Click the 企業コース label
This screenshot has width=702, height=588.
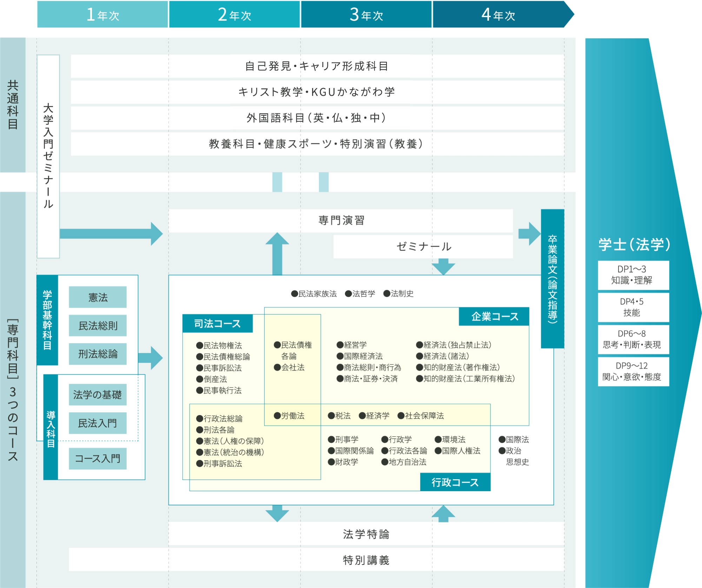(494, 316)
